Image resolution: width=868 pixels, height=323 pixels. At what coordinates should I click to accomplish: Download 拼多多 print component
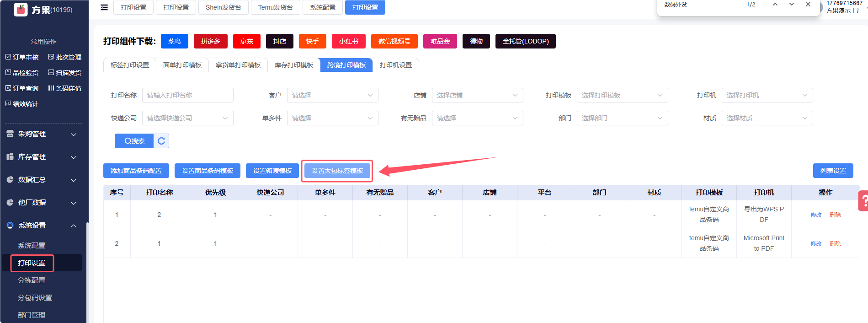tap(211, 41)
